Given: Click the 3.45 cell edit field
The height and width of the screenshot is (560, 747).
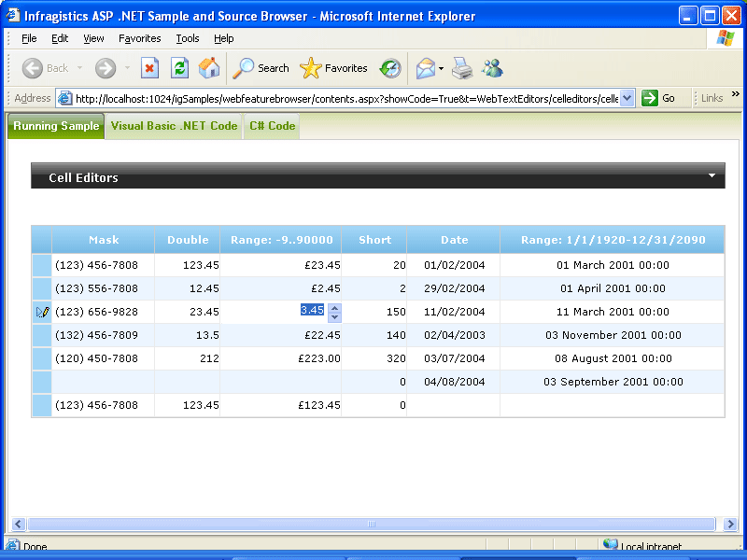Looking at the screenshot, I should [x=315, y=310].
